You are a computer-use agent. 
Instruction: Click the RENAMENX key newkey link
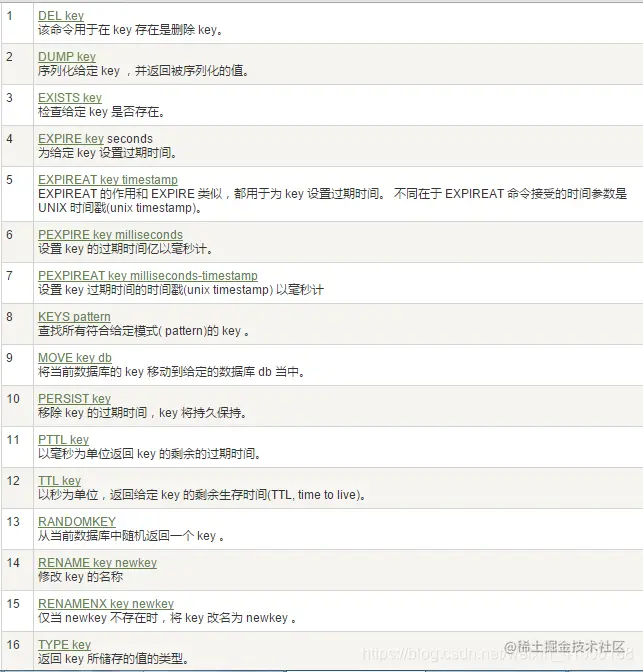(106, 604)
